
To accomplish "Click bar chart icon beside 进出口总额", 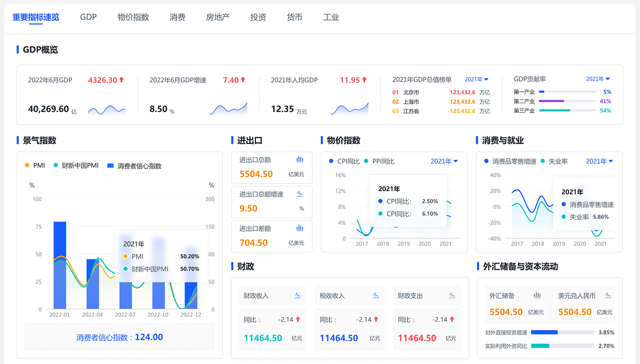I will click(x=300, y=160).
